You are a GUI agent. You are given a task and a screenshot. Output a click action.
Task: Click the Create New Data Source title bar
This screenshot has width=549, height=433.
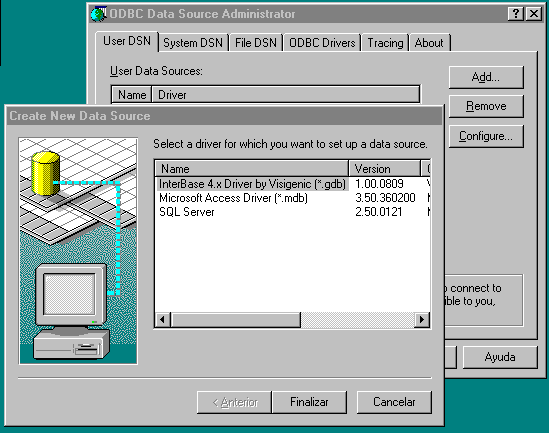[224, 116]
